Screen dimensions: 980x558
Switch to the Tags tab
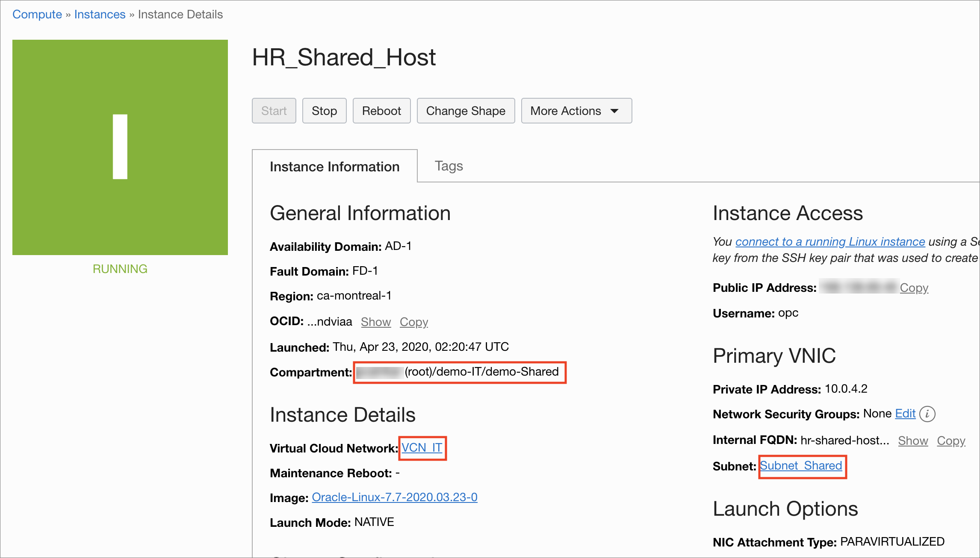pyautogui.click(x=449, y=166)
